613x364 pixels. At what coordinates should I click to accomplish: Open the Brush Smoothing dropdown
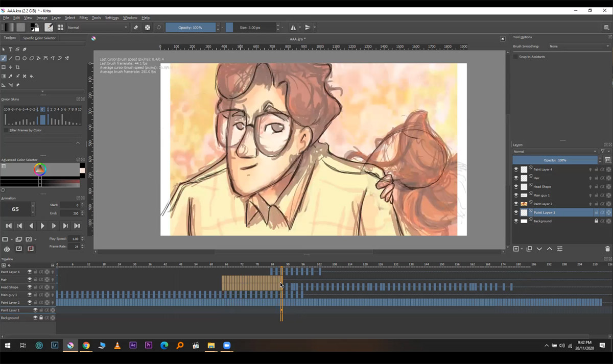pyautogui.click(x=578, y=46)
